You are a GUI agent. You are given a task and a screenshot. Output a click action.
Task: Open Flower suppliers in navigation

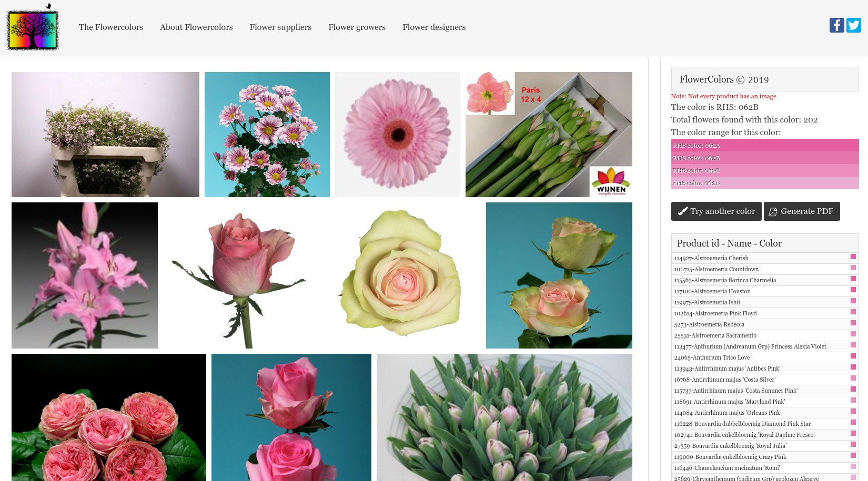pos(280,27)
